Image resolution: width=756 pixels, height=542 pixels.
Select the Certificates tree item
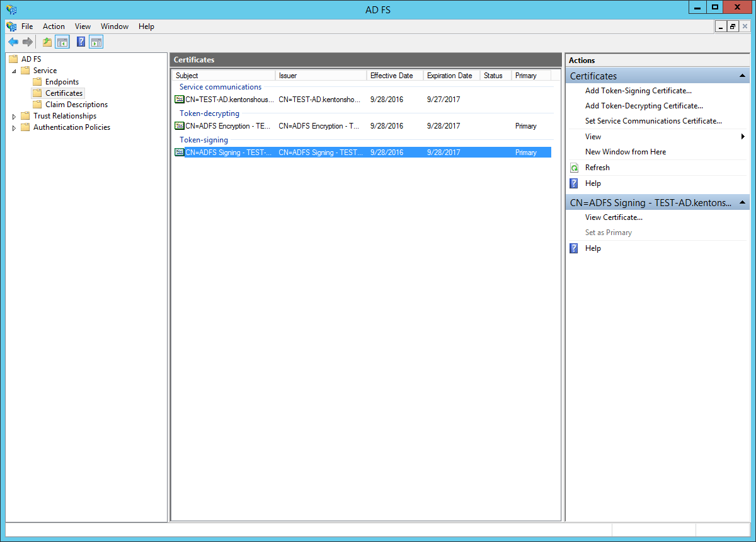coord(64,93)
